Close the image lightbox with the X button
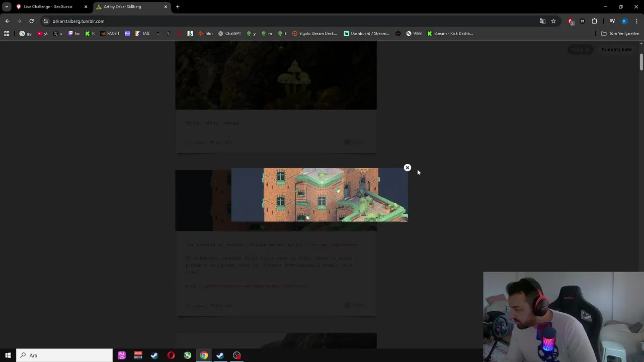This screenshot has width=644, height=362. (408, 167)
